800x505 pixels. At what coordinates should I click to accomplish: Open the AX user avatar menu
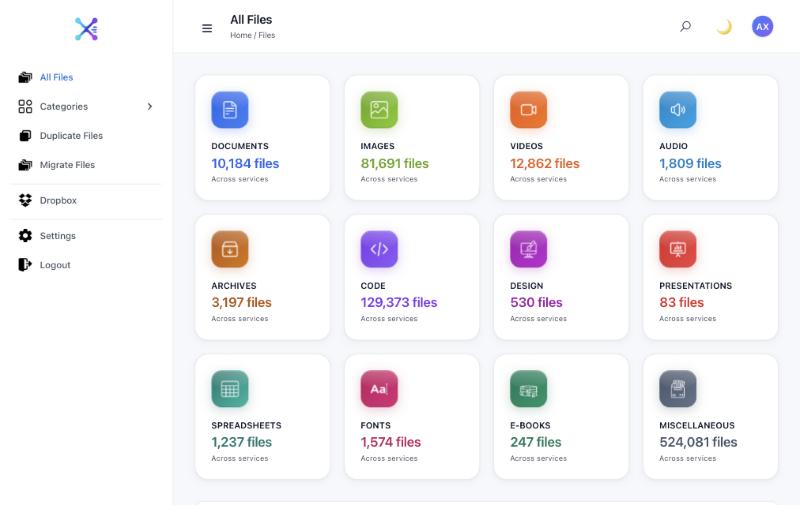762,27
